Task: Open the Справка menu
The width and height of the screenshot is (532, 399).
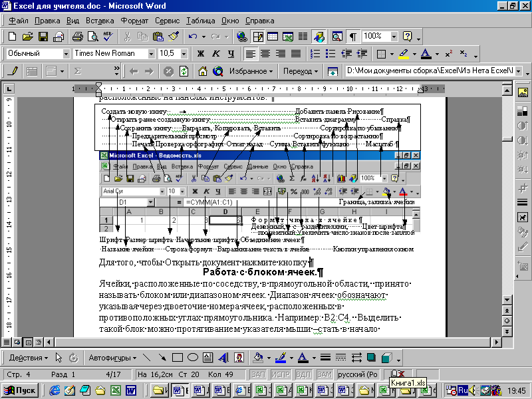Action: coord(259,21)
